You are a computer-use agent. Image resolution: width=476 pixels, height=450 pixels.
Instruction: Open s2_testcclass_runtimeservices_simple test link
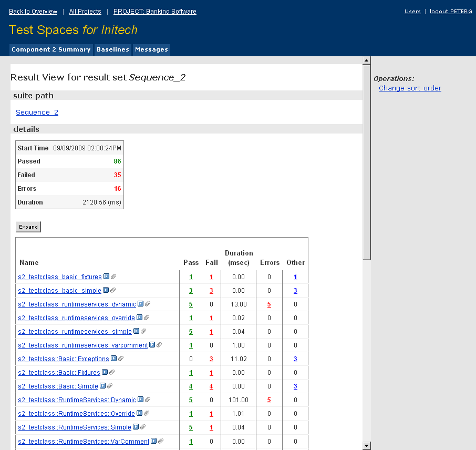(x=75, y=332)
